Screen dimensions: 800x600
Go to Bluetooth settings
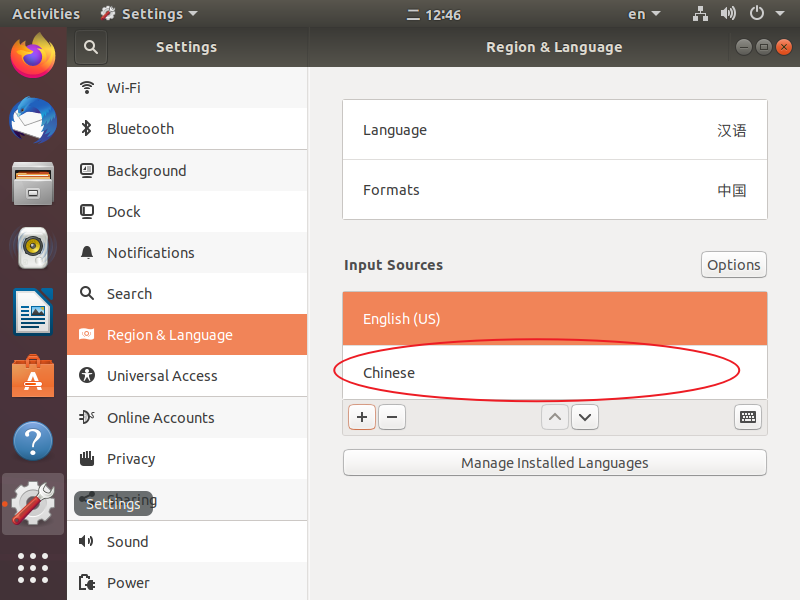187,129
